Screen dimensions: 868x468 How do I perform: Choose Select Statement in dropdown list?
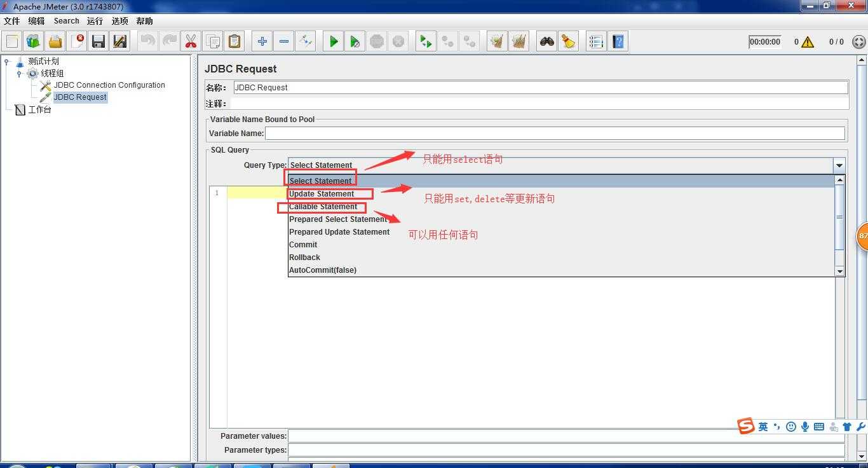pyautogui.click(x=561, y=181)
